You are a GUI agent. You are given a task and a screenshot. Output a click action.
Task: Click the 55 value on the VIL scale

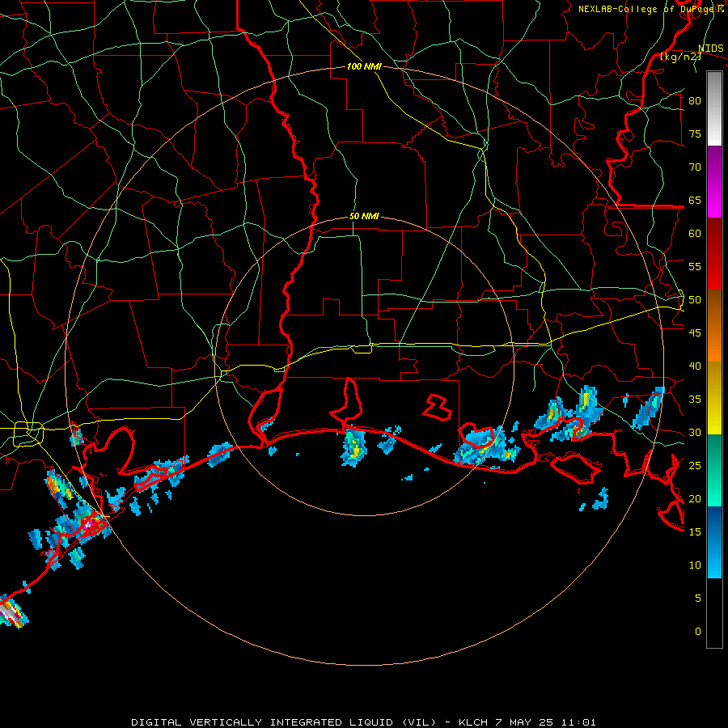695,266
